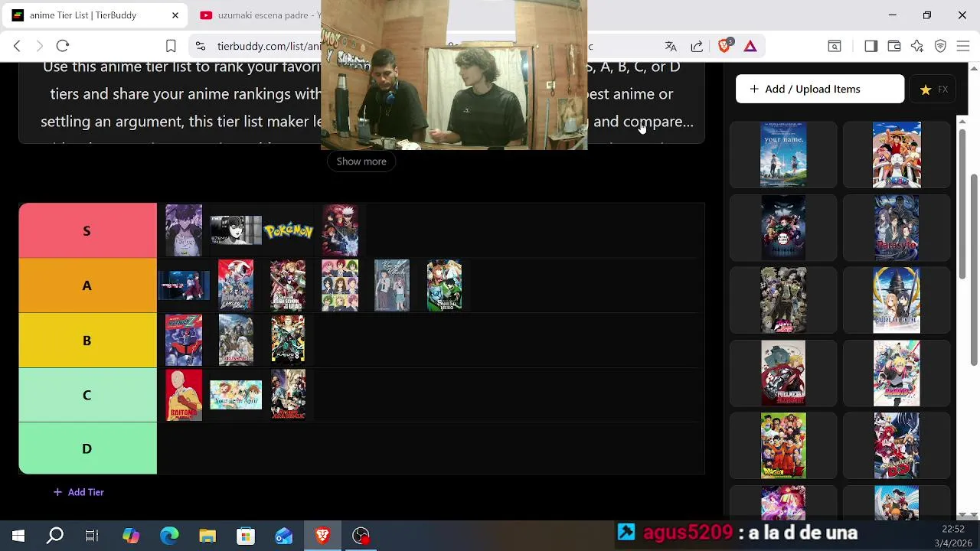Pick the Your Name poster in sidebar

(x=783, y=155)
